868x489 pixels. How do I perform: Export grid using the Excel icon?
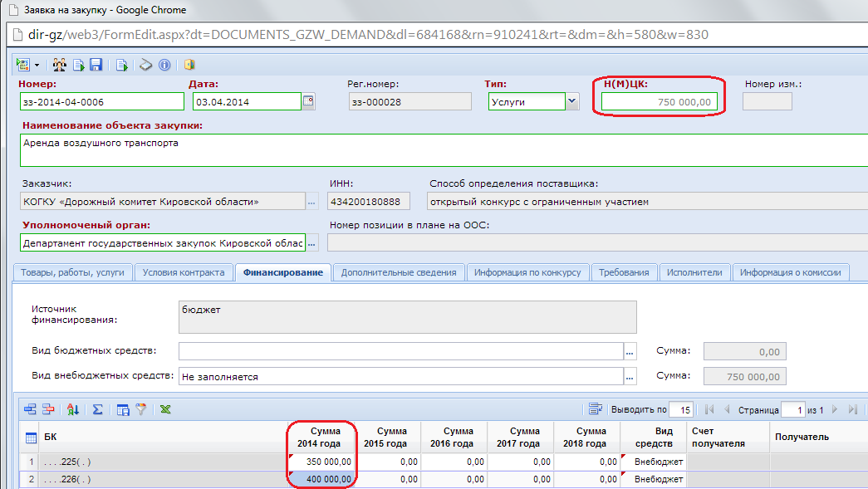(165, 409)
